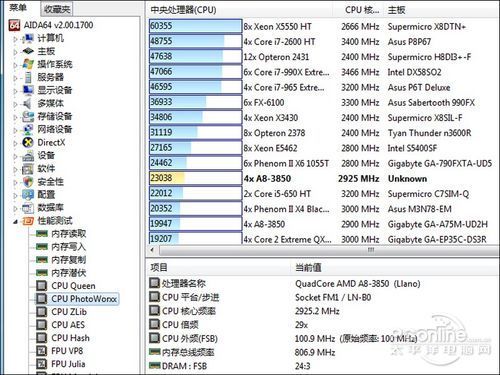Click the CPU ZLib benchmark icon

42,312
